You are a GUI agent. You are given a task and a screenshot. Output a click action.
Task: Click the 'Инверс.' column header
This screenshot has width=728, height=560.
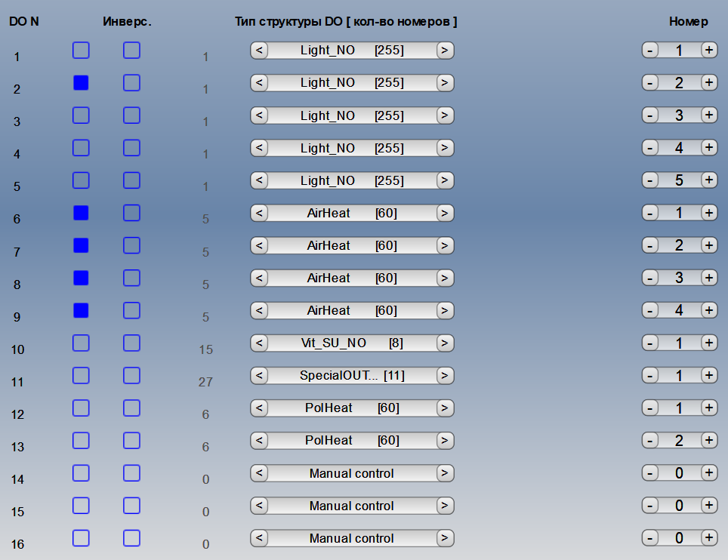pyautogui.click(x=127, y=22)
